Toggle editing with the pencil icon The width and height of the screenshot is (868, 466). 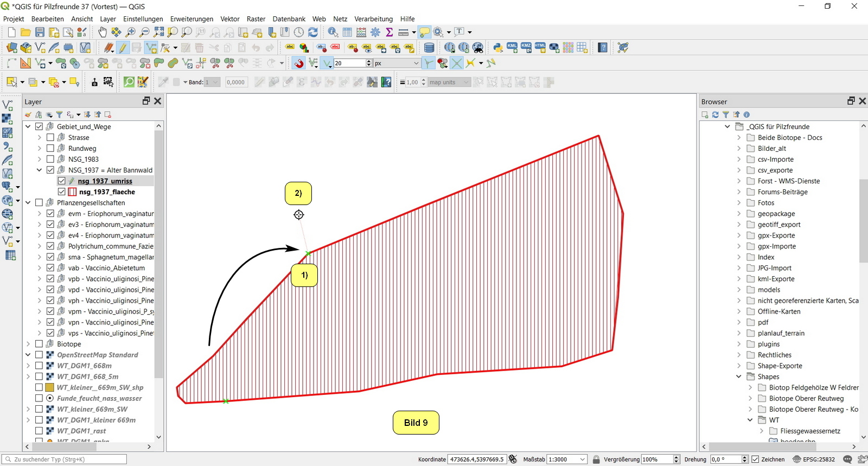point(123,48)
